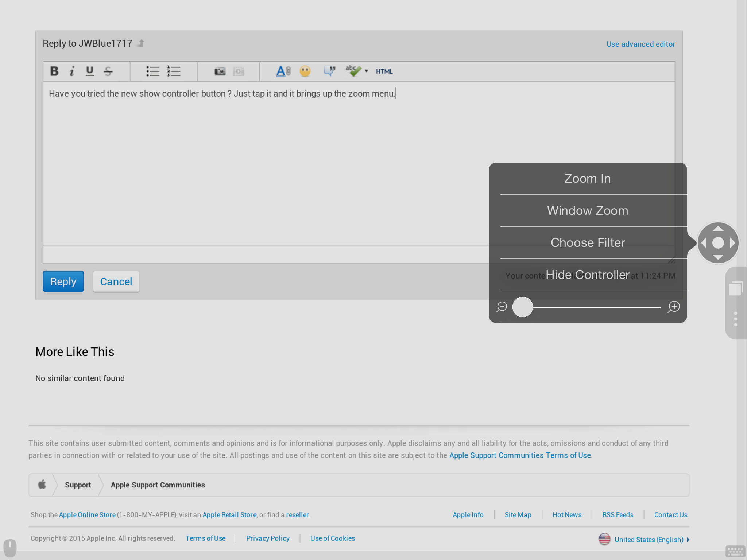Tap the round zoom controller joystick
747x560 pixels.
pyautogui.click(x=718, y=243)
